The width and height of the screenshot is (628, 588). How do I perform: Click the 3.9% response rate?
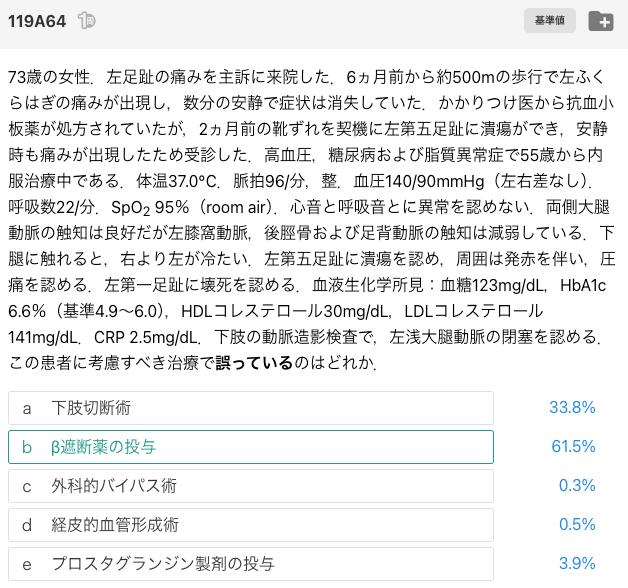point(577,563)
